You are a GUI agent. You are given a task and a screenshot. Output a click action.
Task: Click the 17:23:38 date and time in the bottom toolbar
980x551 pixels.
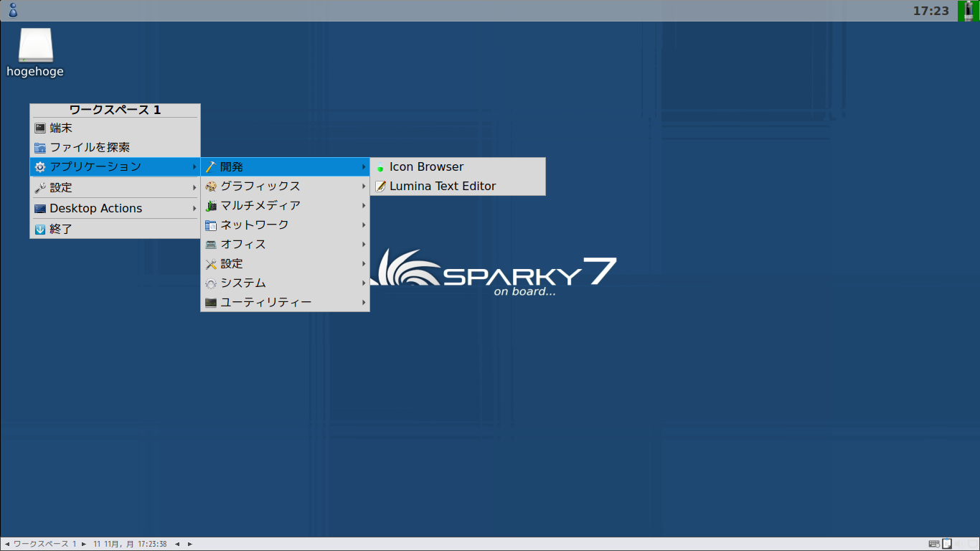tap(130, 544)
